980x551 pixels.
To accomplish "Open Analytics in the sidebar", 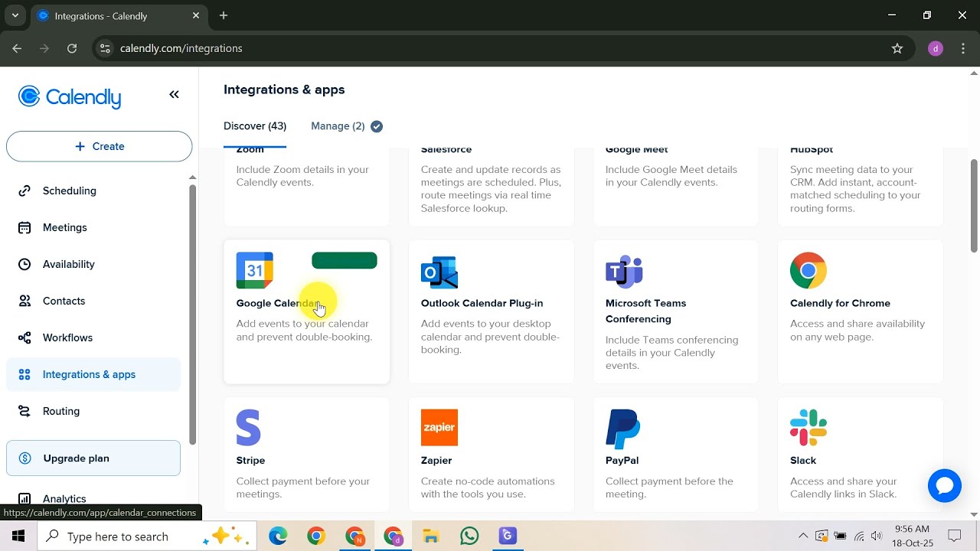I will 93,498.
